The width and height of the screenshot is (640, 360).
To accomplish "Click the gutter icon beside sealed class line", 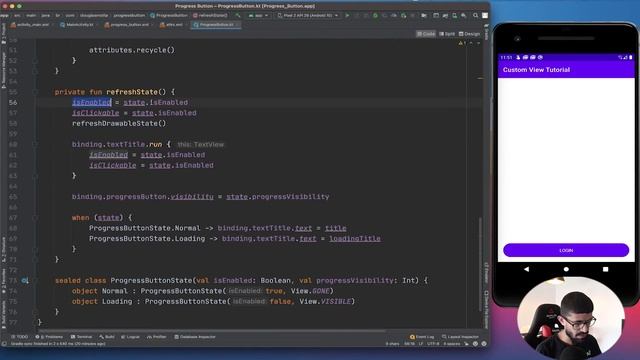I will 25,280.
